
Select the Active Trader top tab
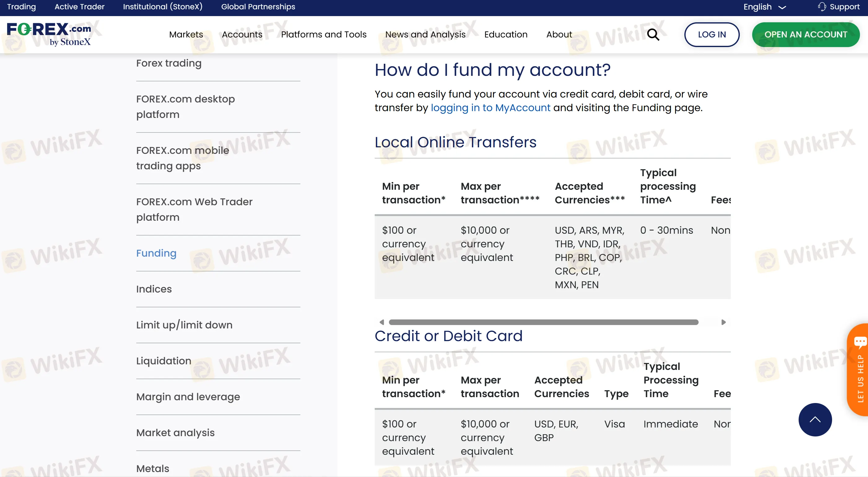point(80,7)
